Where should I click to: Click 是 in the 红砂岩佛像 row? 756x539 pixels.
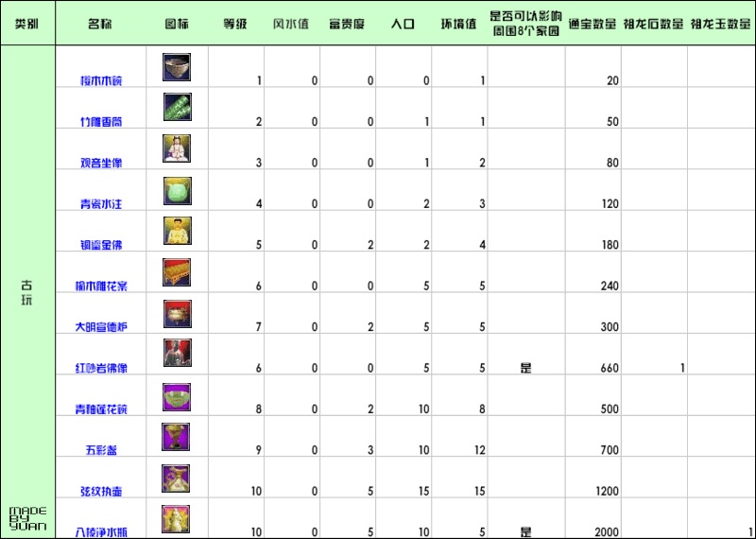click(526, 368)
